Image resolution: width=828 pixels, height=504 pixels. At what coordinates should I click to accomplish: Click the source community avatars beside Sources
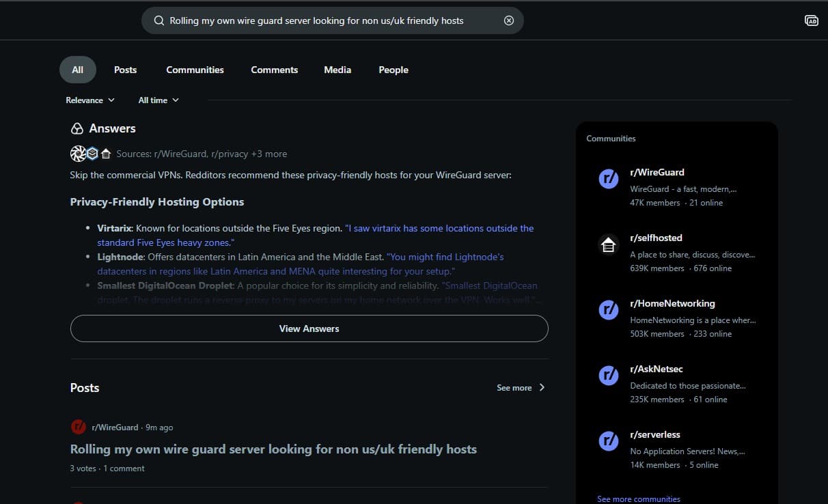pos(91,154)
